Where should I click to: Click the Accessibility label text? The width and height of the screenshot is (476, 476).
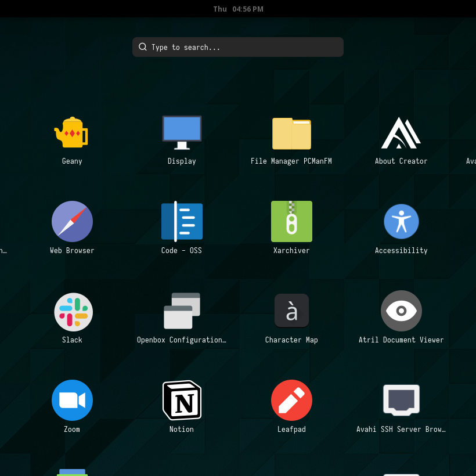(401, 250)
